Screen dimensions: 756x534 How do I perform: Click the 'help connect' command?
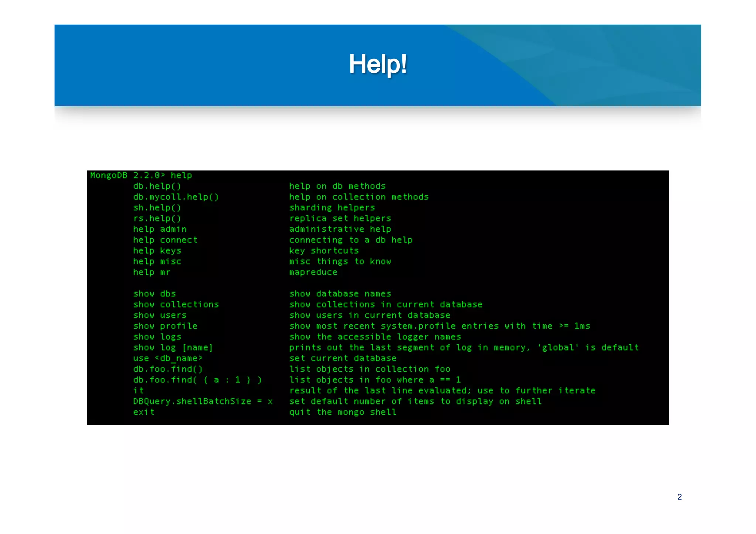tap(165, 240)
